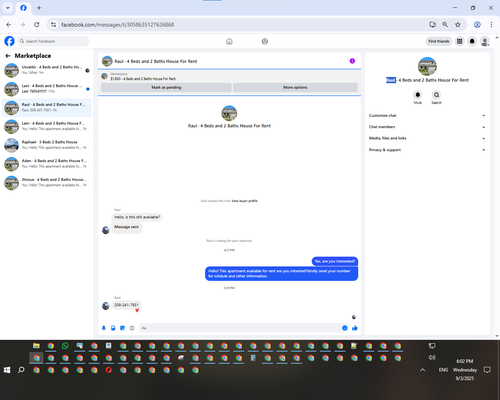Expand Media, files and links section
Screen dimensions: 500x400
427,138
